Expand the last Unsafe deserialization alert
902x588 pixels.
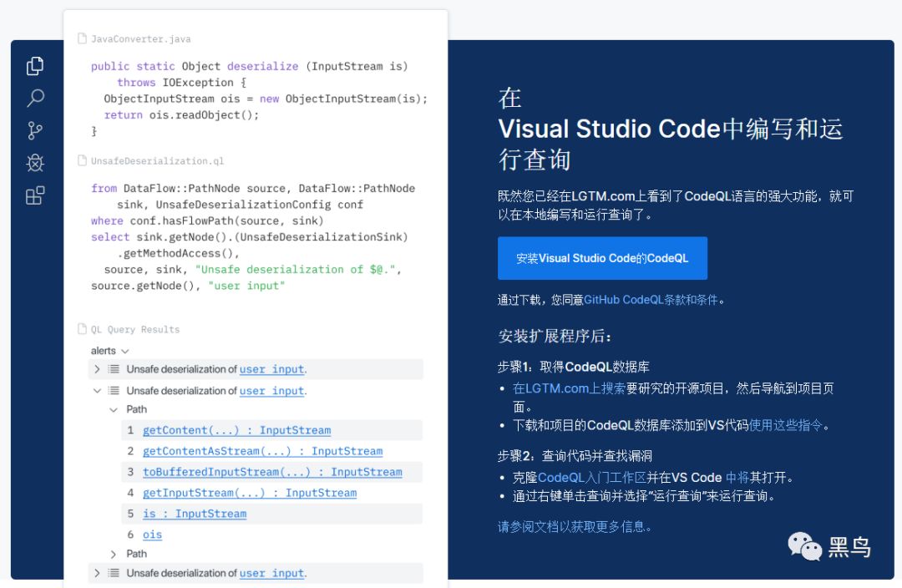pos(97,573)
